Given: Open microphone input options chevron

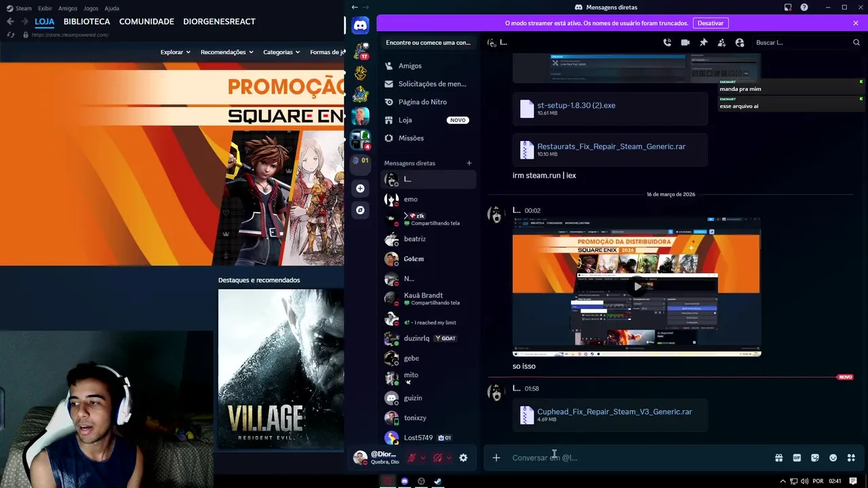Looking at the screenshot, I should coord(423,457).
